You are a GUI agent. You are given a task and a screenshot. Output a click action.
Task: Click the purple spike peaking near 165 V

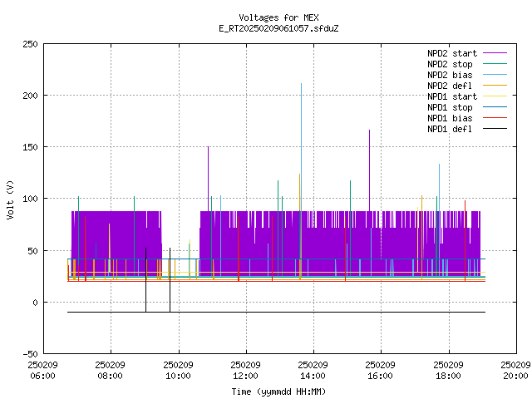tap(369, 170)
